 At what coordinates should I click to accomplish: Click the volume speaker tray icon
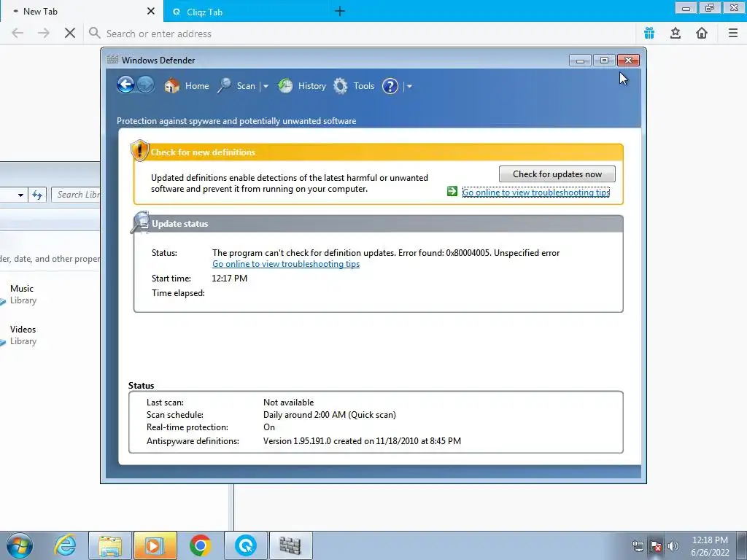pyautogui.click(x=673, y=546)
